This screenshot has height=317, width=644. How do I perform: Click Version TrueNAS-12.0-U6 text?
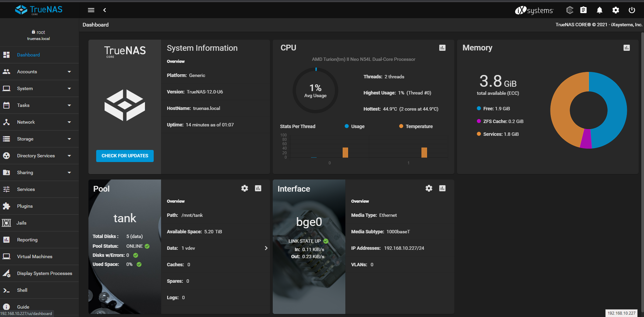point(195,92)
